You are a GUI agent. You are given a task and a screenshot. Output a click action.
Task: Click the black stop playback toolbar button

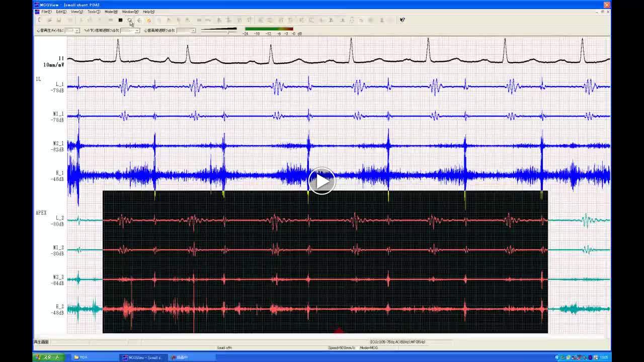(120, 20)
